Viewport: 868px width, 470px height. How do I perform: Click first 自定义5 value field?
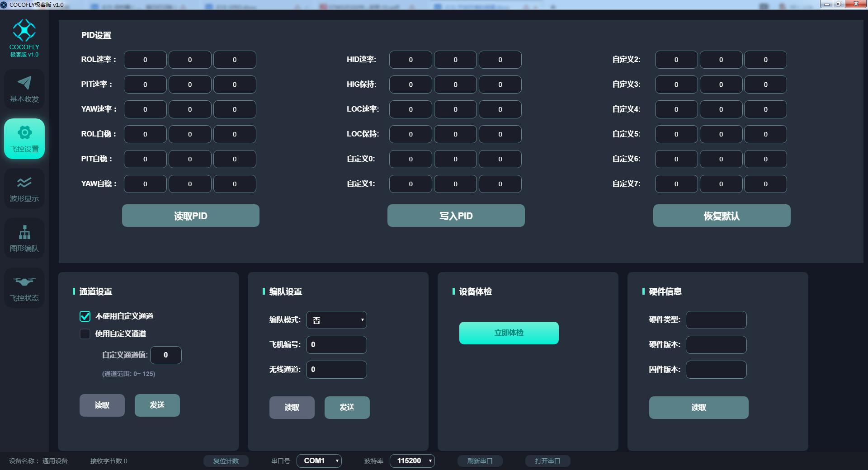(676, 134)
